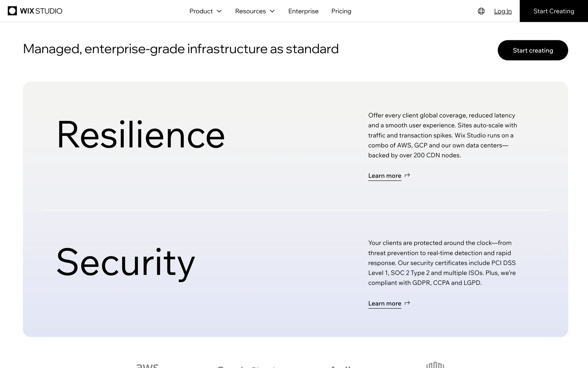Open the language selector globe icon

pyautogui.click(x=481, y=11)
